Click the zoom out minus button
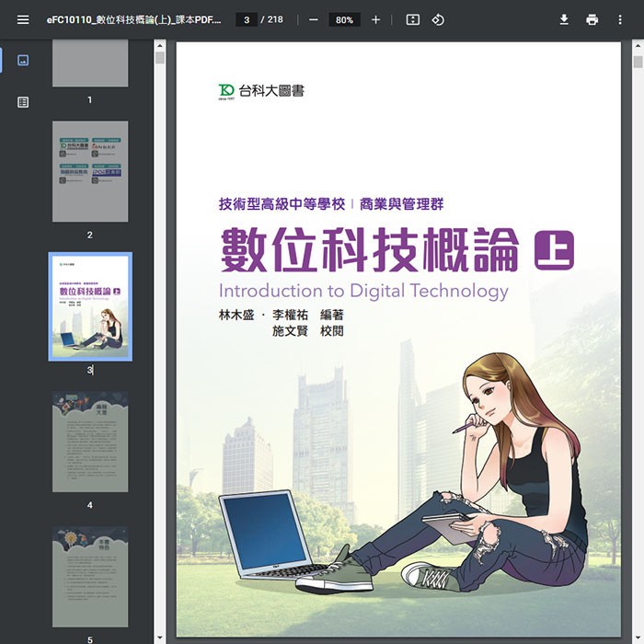Screen dimensions: 644x644 314,19
